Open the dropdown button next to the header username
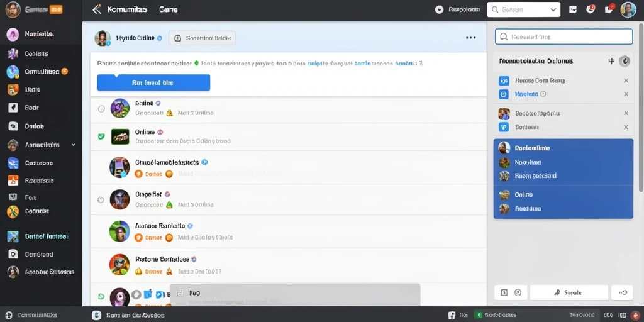The width and height of the screenshot is (644, 322). click(202, 38)
